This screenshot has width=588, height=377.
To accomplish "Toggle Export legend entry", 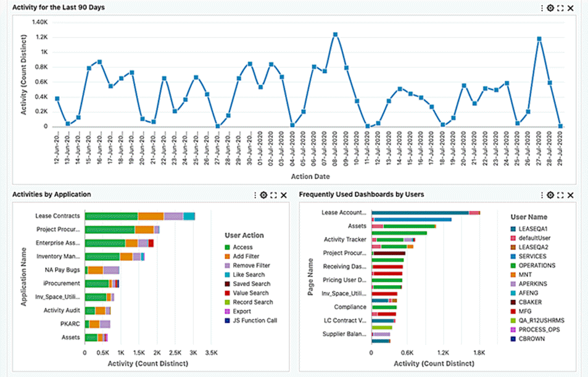I will (x=238, y=312).
